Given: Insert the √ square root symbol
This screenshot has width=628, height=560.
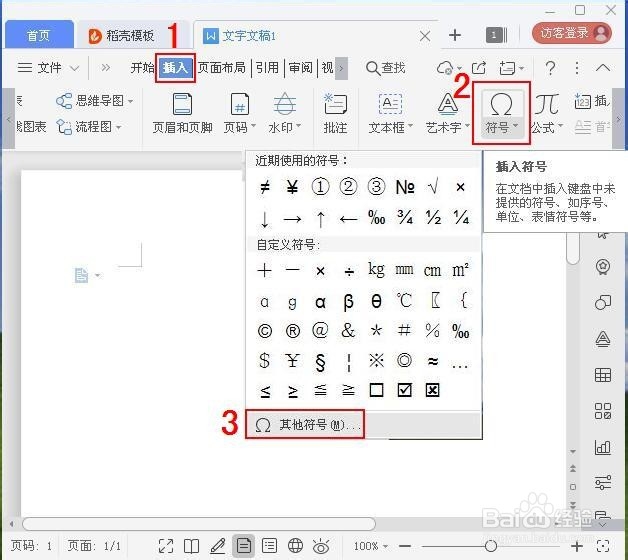Looking at the screenshot, I should (433, 187).
